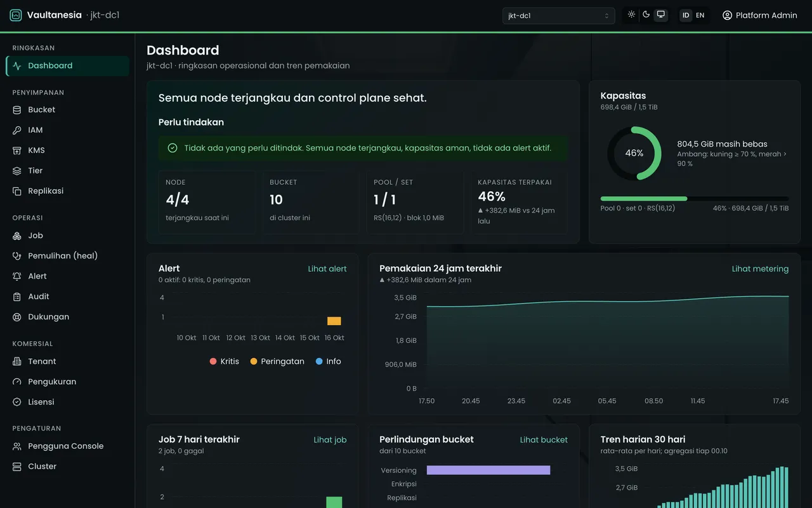The width and height of the screenshot is (812, 508).
Task: Click the Info legend color dot
Action: (319, 361)
